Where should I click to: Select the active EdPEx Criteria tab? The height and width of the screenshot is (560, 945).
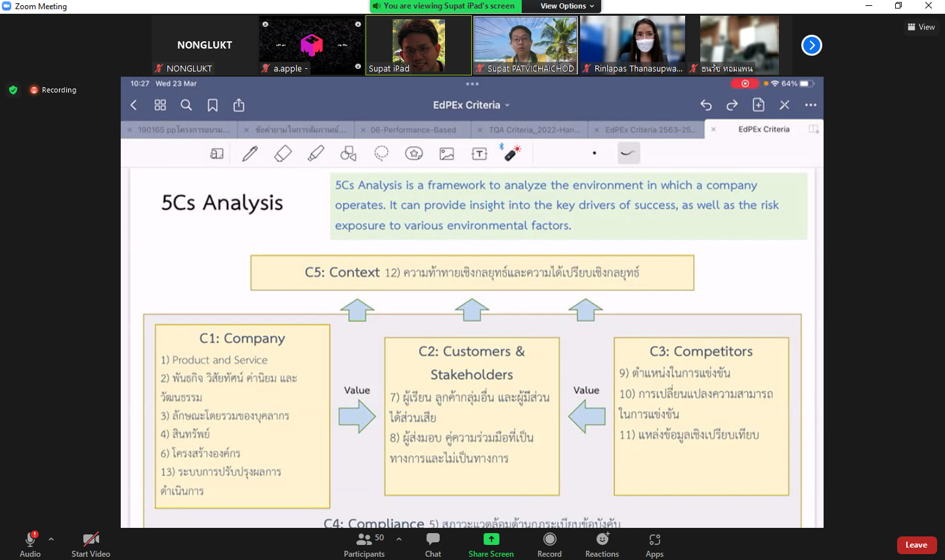(x=764, y=129)
